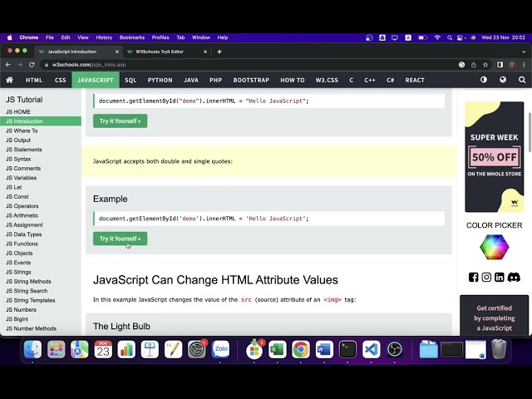Click the browser forward arrow
This screenshot has width=532, height=399.
click(20, 65)
